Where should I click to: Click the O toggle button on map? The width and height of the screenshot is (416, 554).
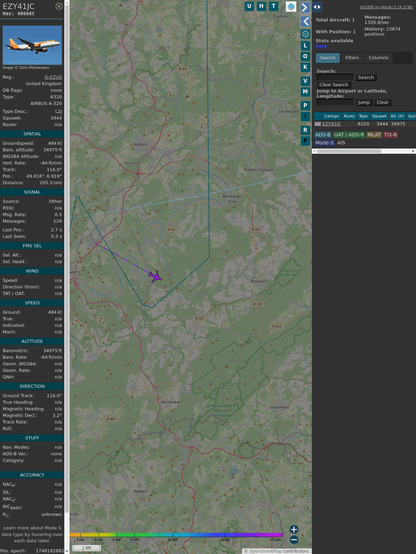305,56
